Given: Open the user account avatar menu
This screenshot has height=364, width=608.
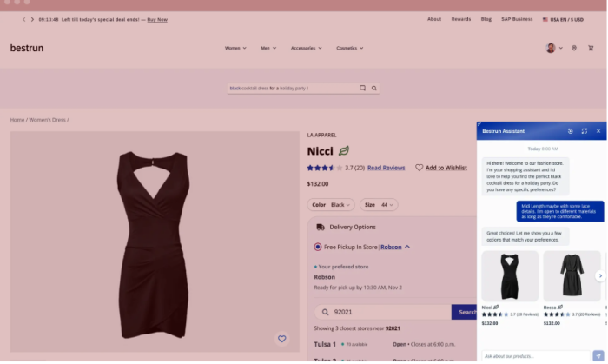Looking at the screenshot, I should [554, 48].
